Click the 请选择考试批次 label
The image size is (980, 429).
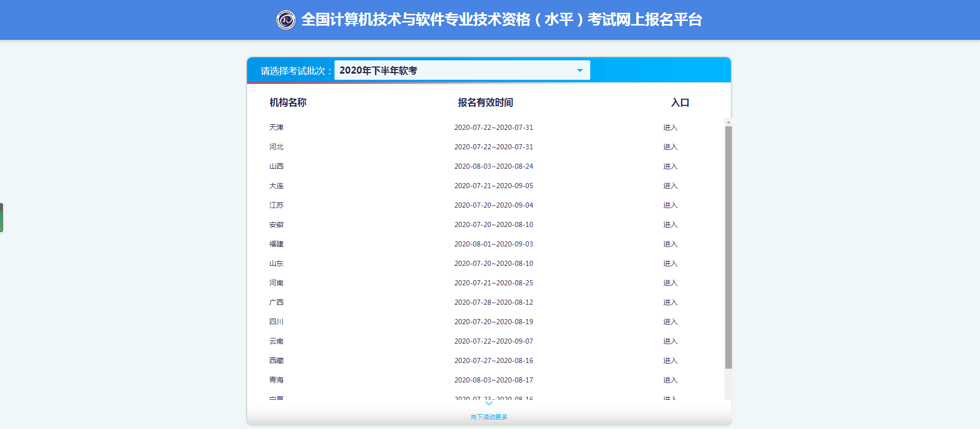click(x=296, y=71)
